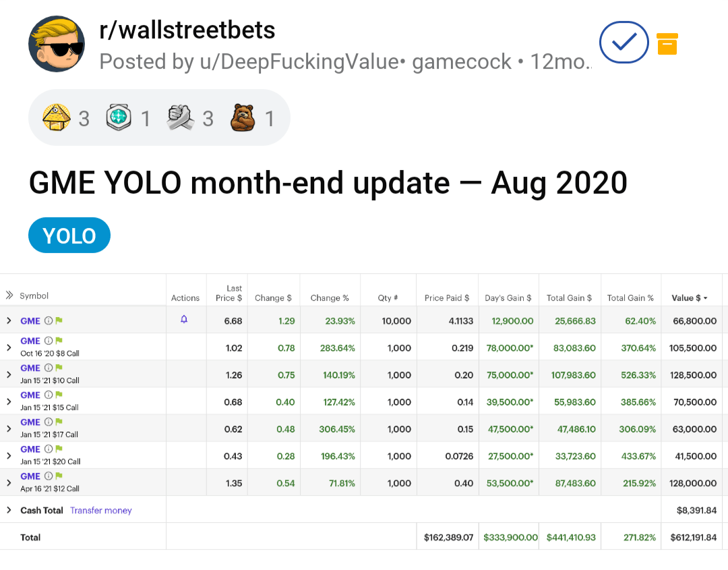Click the YOLO flair tag
The image size is (728, 570).
(x=69, y=235)
